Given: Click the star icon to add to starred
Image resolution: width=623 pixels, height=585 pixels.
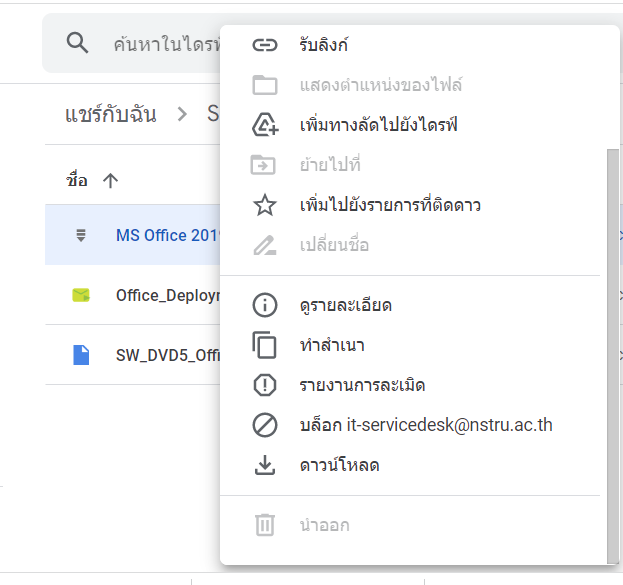Looking at the screenshot, I should (265, 205).
